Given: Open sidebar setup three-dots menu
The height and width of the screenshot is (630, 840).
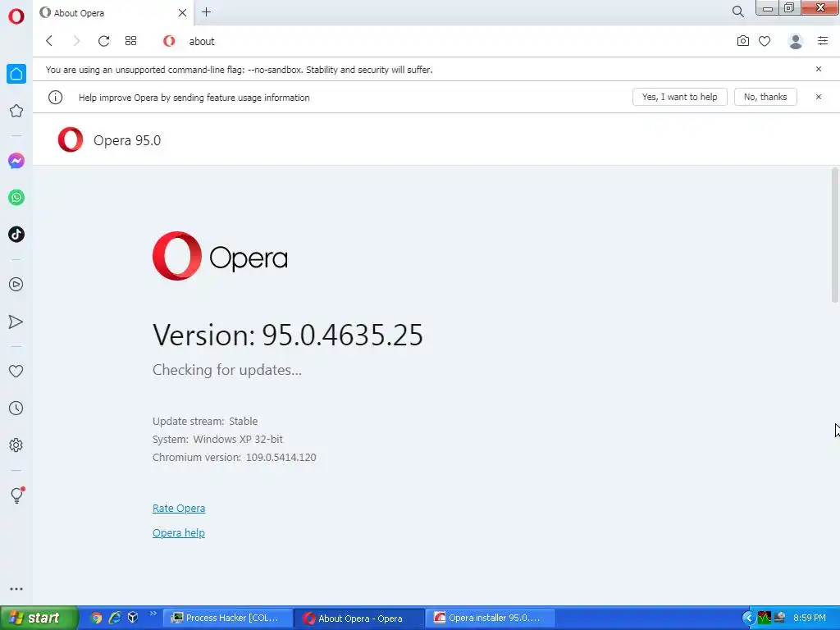Looking at the screenshot, I should point(16,589).
